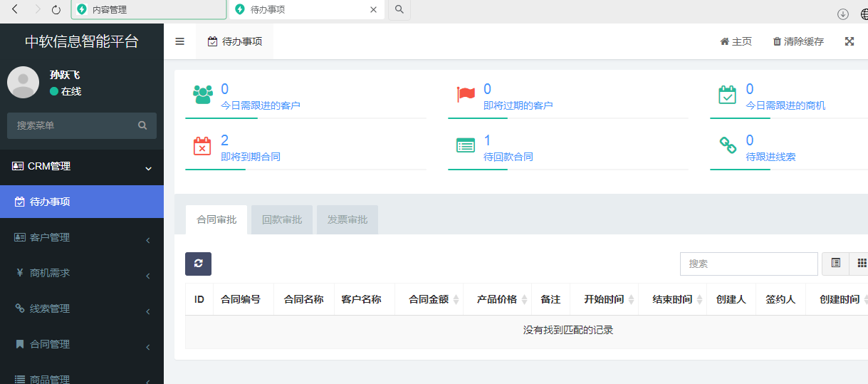Refresh table with the refresh button

pos(198,264)
